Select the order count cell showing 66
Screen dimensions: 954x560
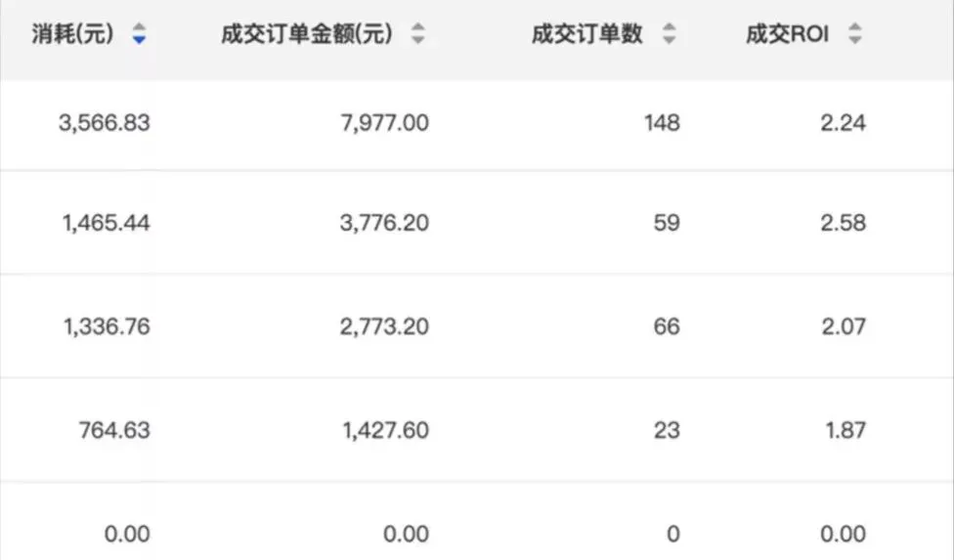pyautogui.click(x=667, y=326)
